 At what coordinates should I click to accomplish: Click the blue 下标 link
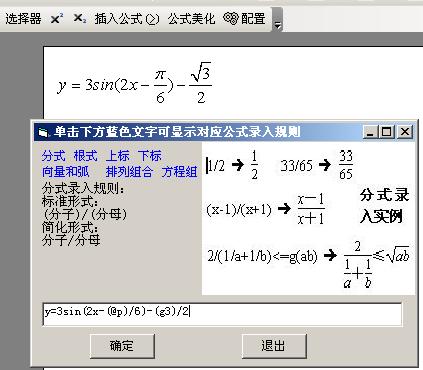[150, 156]
